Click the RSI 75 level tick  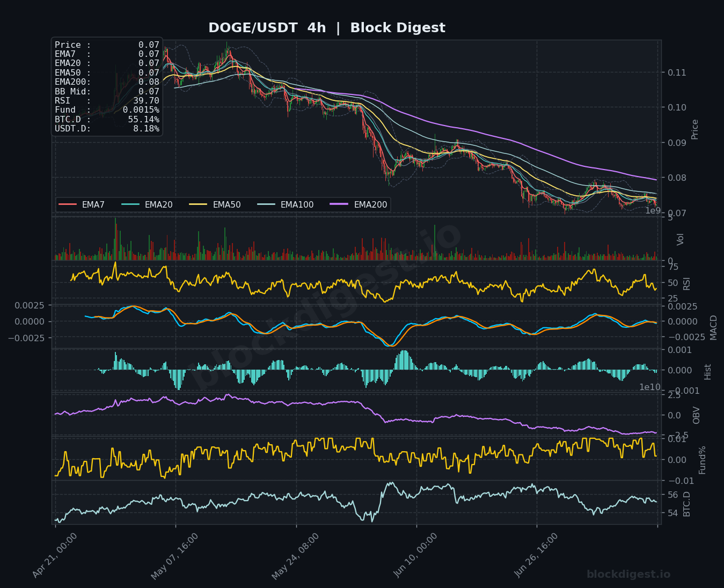point(673,267)
